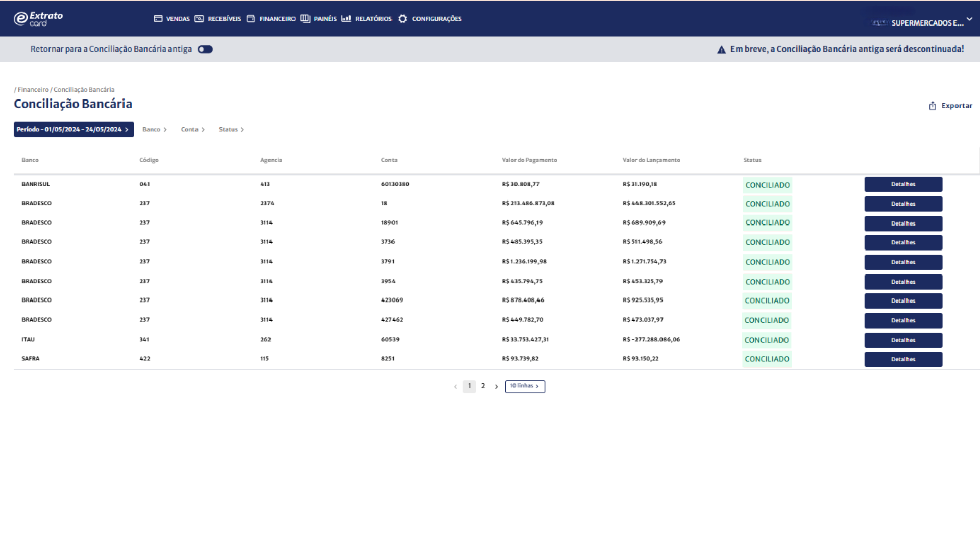Click the next page arrow

tap(496, 387)
